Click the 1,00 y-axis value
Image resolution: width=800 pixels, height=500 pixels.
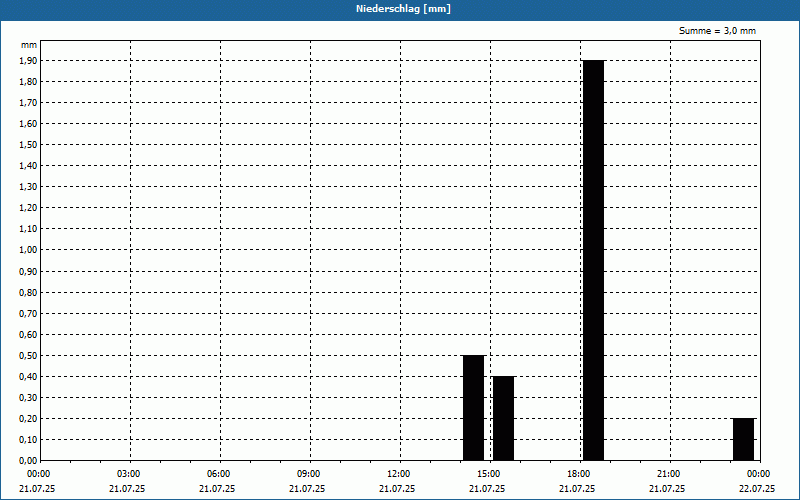(28, 250)
